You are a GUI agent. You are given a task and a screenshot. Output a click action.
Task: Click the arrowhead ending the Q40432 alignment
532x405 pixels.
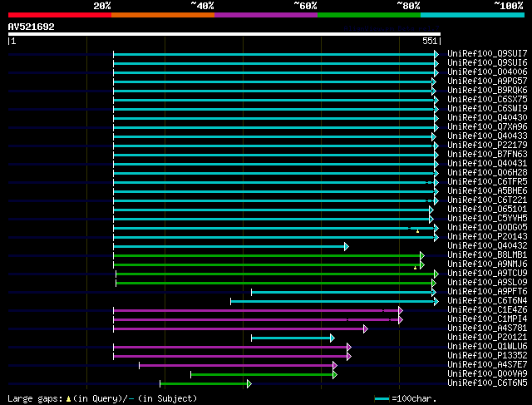coord(347,246)
